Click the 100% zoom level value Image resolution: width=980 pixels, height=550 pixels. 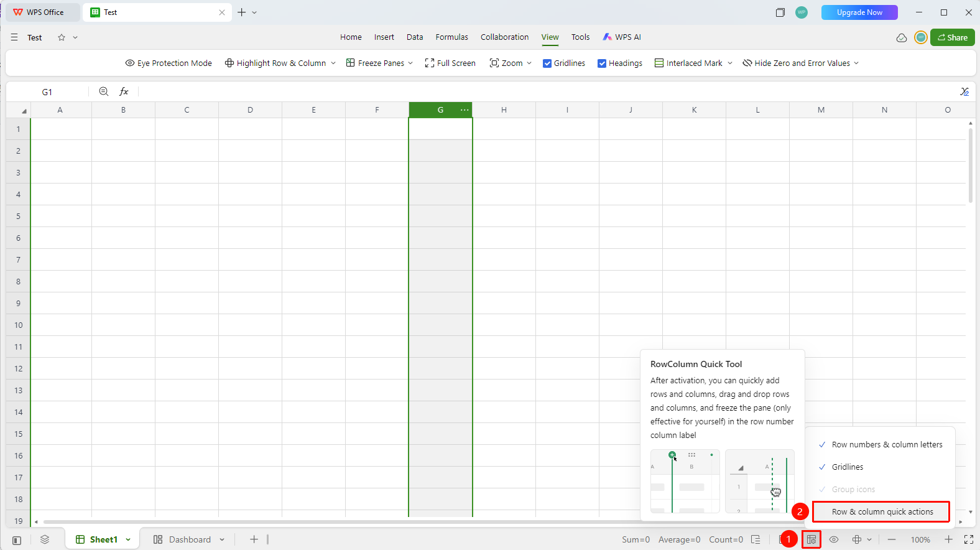920,540
